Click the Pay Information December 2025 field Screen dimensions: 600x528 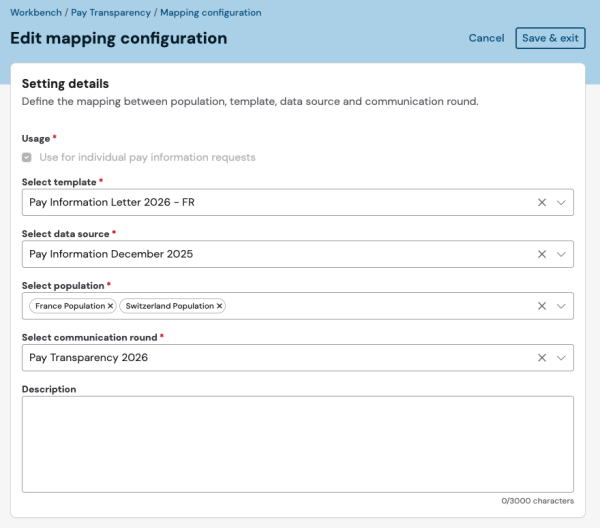tap(298, 254)
